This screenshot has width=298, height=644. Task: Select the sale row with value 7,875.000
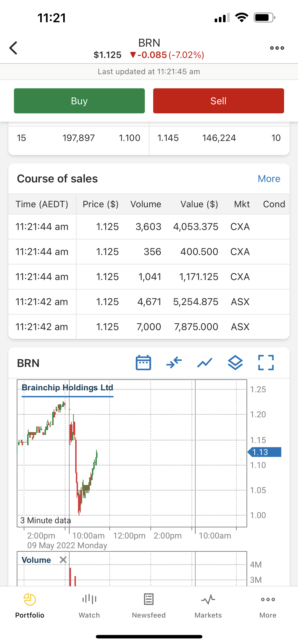click(149, 327)
